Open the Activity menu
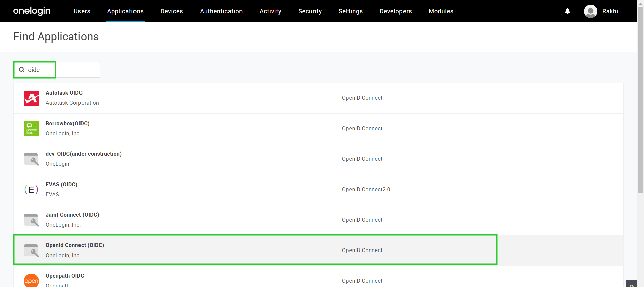Viewport: 644px width, 287px height. [x=270, y=11]
